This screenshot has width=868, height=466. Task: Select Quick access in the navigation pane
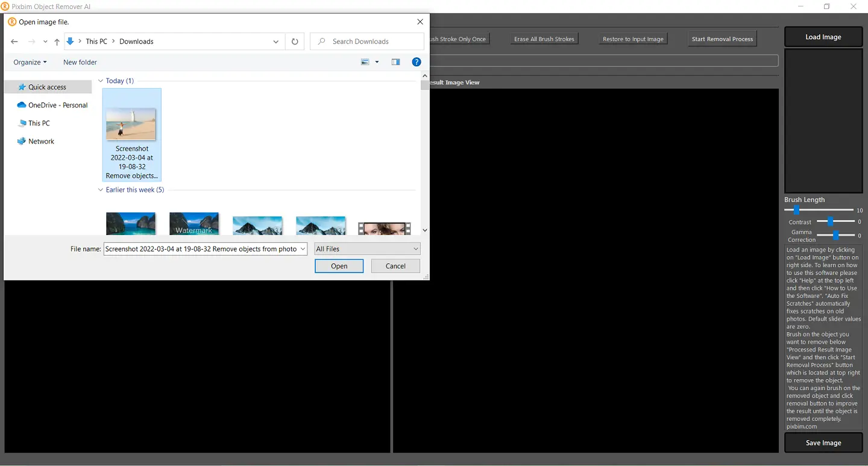tap(48, 87)
